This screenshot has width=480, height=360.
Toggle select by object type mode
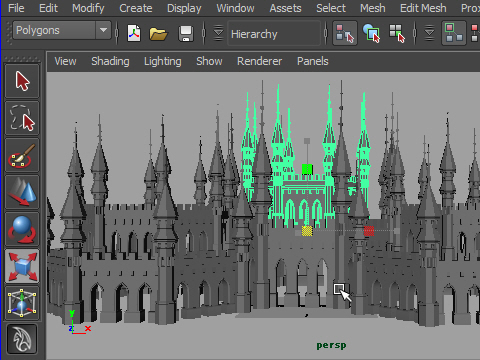click(371, 33)
